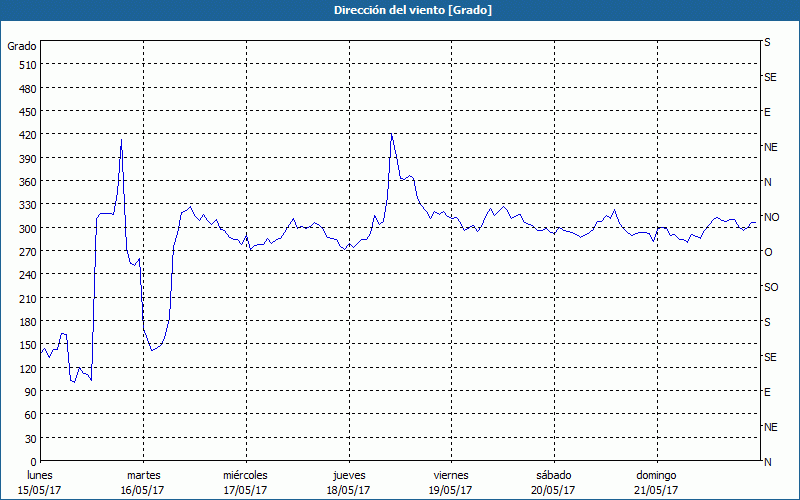Select the 'lunes 15/05/17' date label
Viewport: 800px width, 500px height.
pos(41,482)
